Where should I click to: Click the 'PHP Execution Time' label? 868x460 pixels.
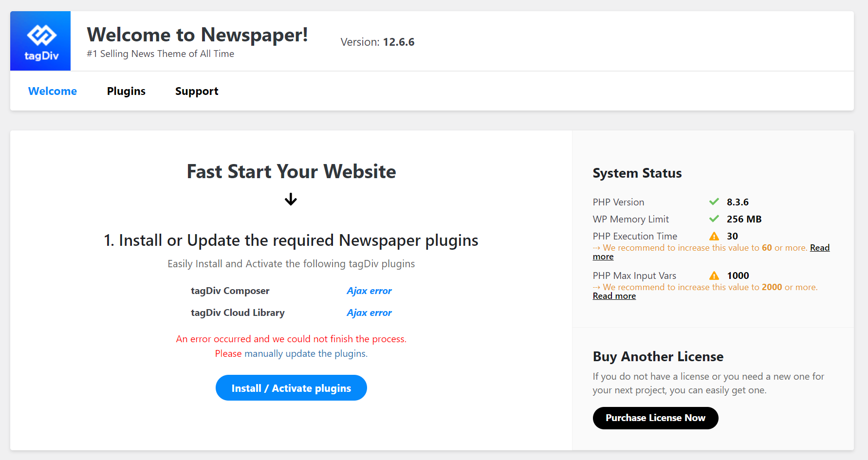(635, 236)
